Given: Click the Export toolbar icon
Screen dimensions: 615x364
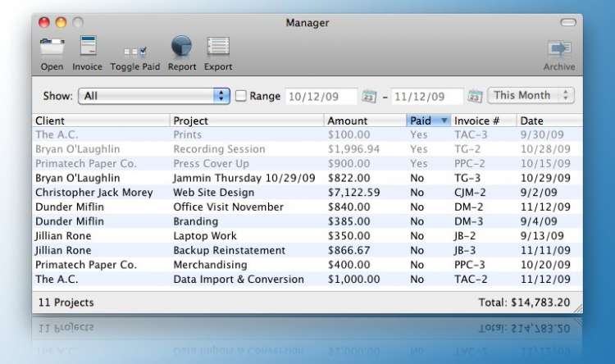Looking at the screenshot, I should pos(218,46).
